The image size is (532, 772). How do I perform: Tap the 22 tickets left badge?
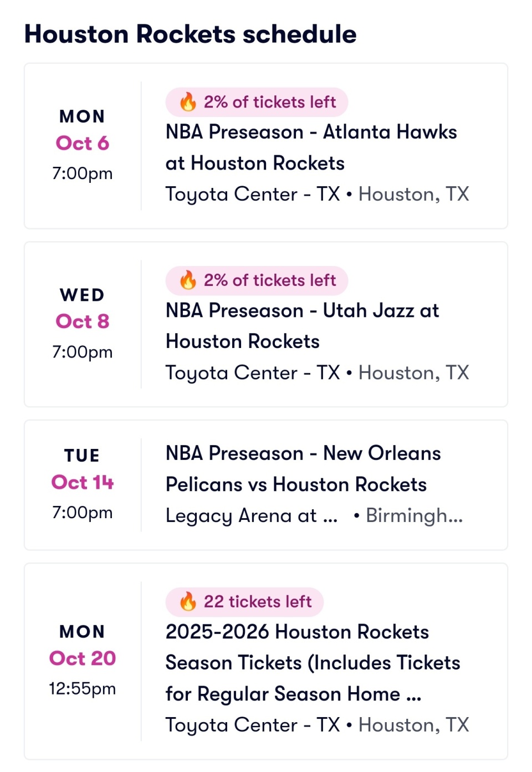[x=244, y=601]
